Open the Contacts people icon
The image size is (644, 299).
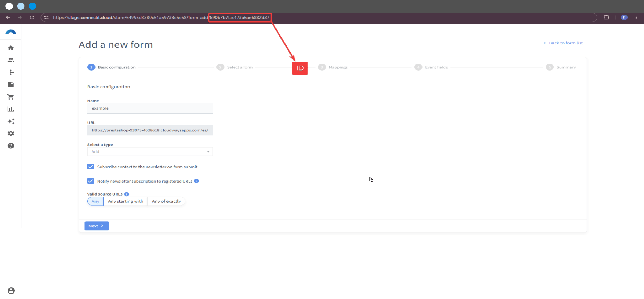(x=11, y=60)
